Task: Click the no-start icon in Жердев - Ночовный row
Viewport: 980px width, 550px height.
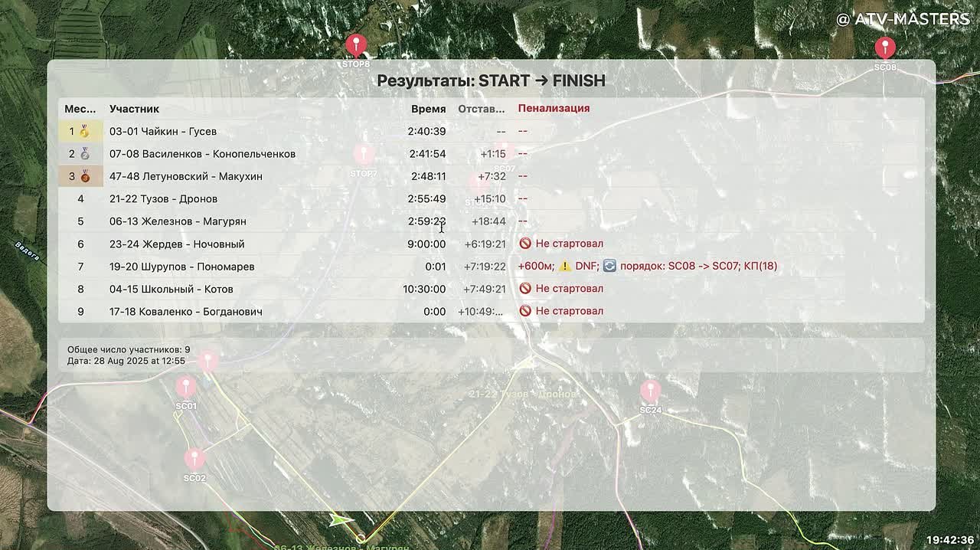Action: pyautogui.click(x=525, y=244)
